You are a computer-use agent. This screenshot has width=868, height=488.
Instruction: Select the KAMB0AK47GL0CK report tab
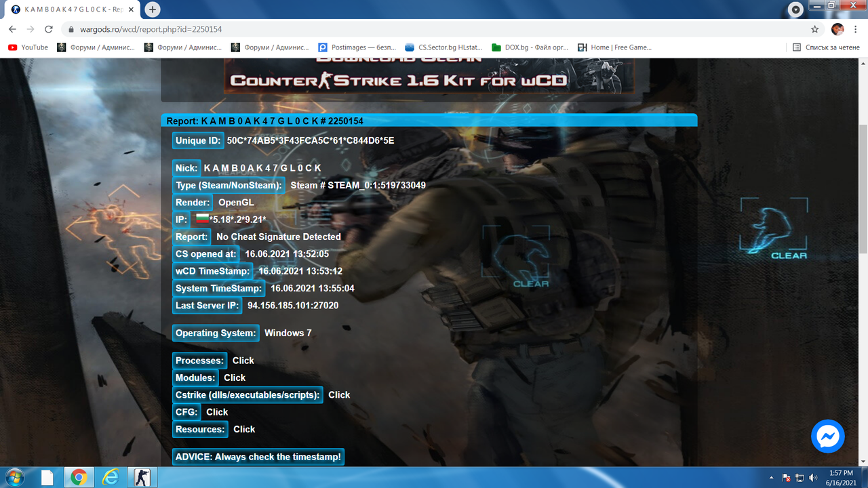pyautogui.click(x=72, y=10)
